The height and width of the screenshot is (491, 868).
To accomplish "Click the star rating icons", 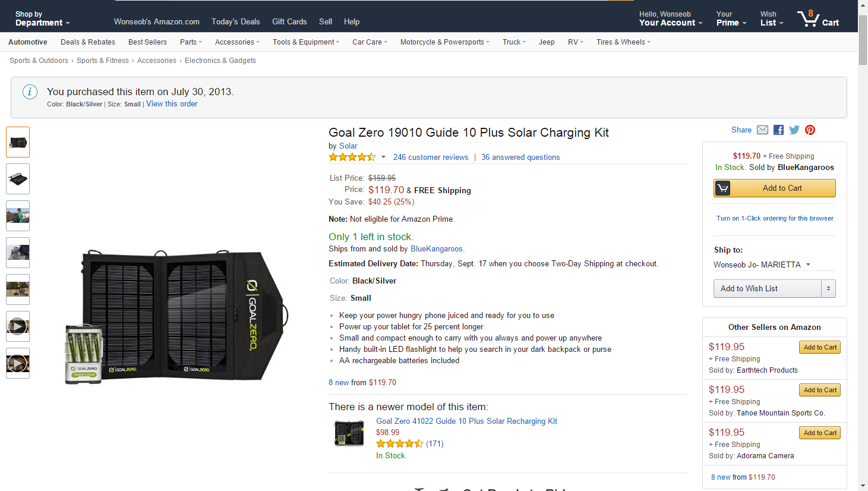I will tap(352, 158).
